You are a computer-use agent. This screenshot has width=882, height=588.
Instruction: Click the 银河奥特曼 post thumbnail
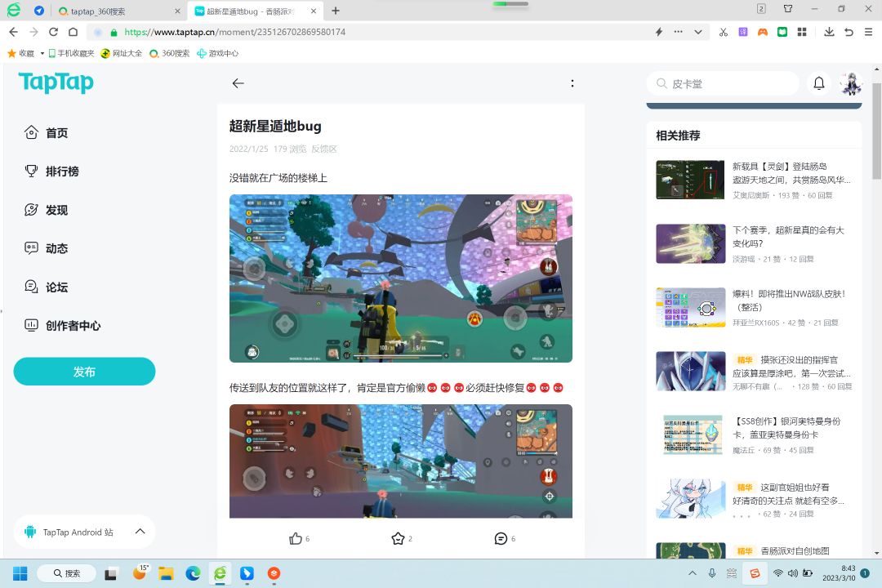coord(691,435)
